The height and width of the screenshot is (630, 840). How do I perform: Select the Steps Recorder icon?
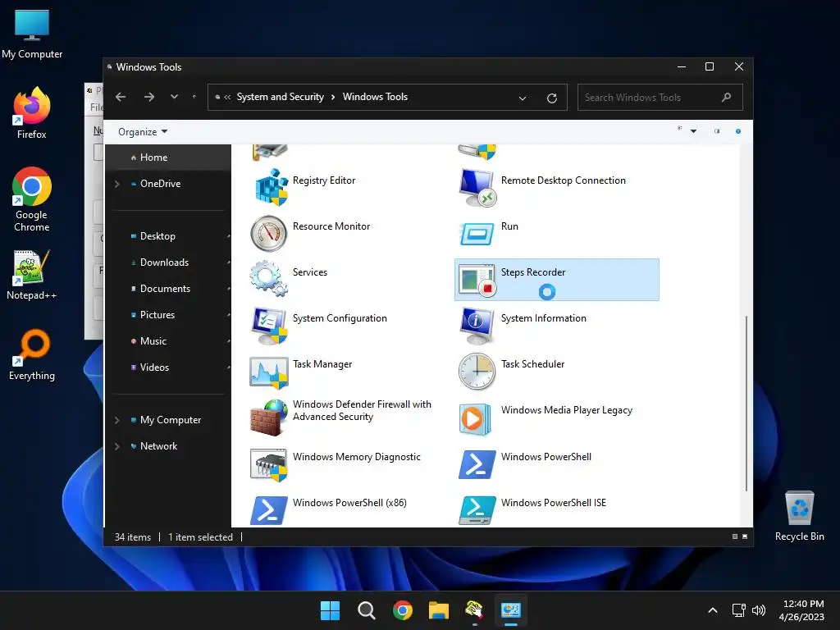(477, 280)
